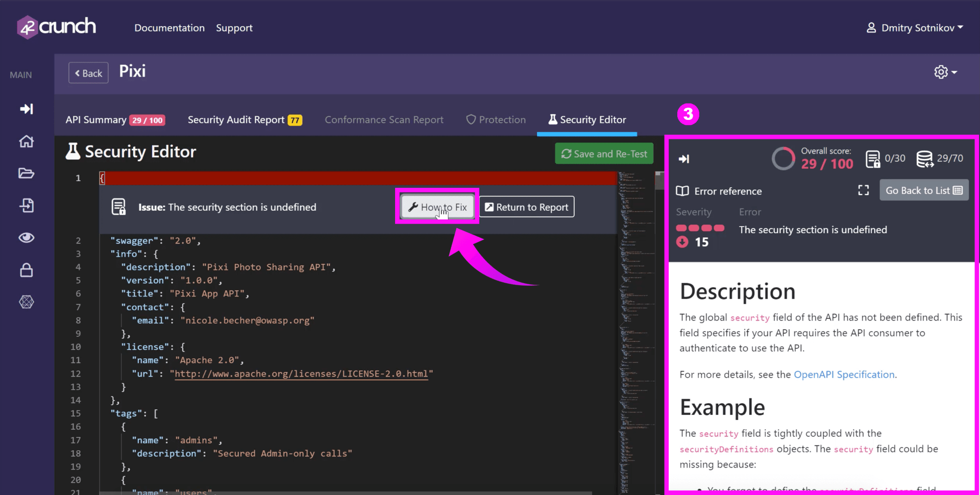The height and width of the screenshot is (495, 980).
Task: Select the Security Editor tab
Action: click(587, 119)
